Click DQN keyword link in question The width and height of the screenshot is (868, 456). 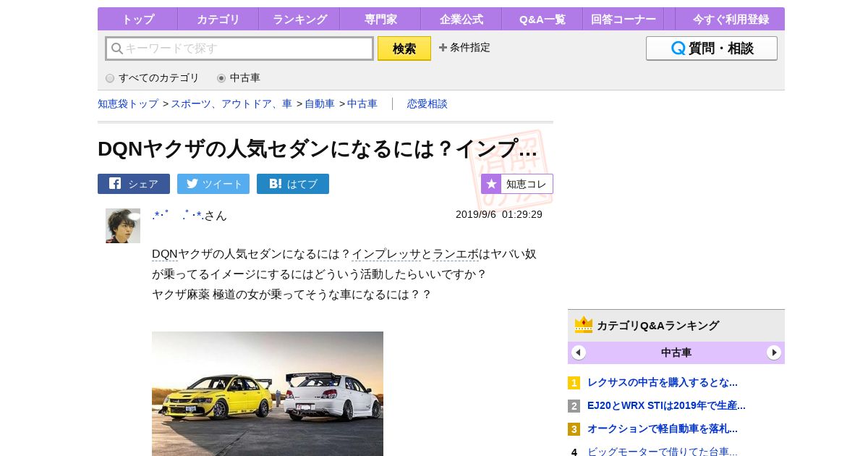coord(165,254)
